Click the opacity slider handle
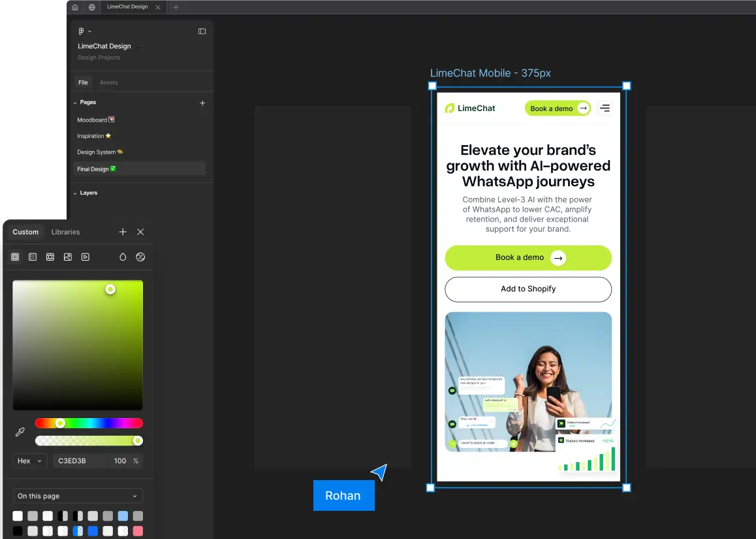 tap(138, 440)
